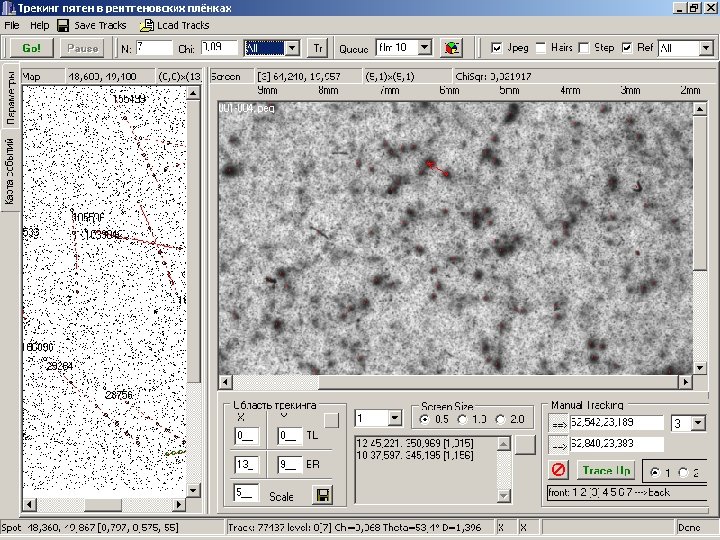This screenshot has height=540, width=720.
Task: Open the Queue 'flrr 10' dropdown
Action: point(424,47)
